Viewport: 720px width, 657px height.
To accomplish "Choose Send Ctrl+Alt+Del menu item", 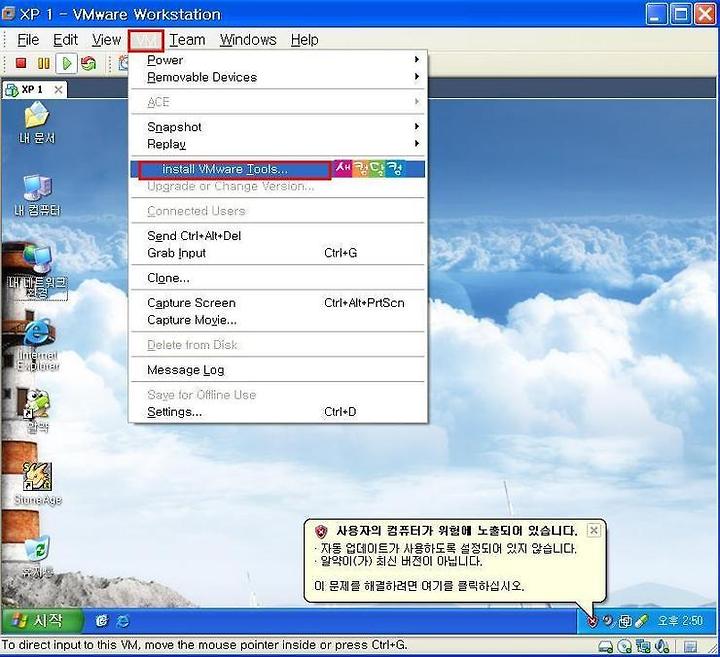I will (x=278, y=236).
